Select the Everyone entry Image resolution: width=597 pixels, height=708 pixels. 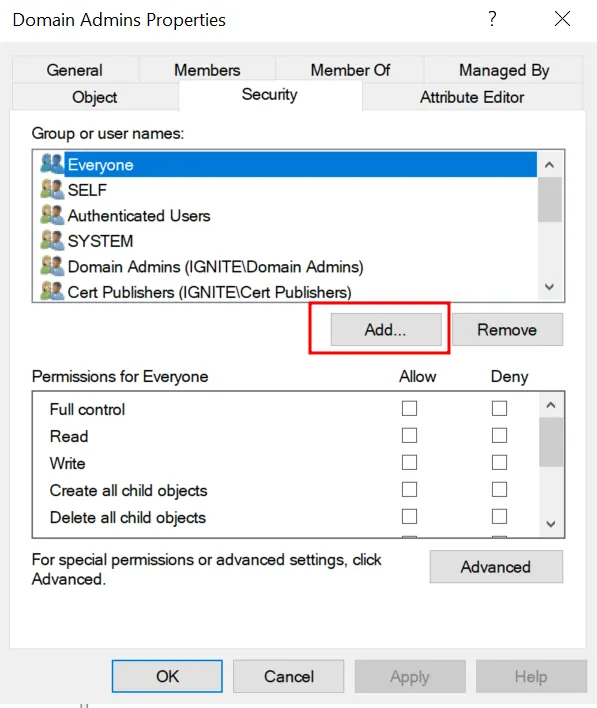tap(288, 164)
